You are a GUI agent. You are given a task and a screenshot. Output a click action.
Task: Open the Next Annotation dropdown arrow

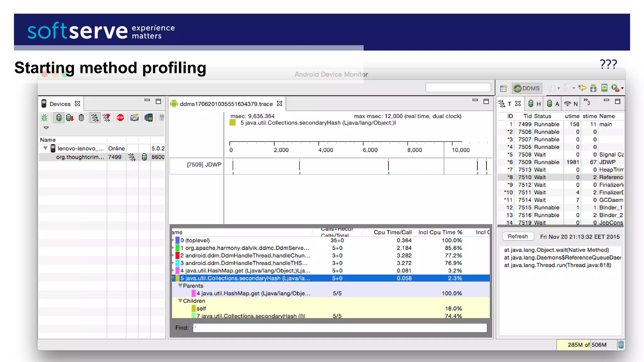pos(558,89)
